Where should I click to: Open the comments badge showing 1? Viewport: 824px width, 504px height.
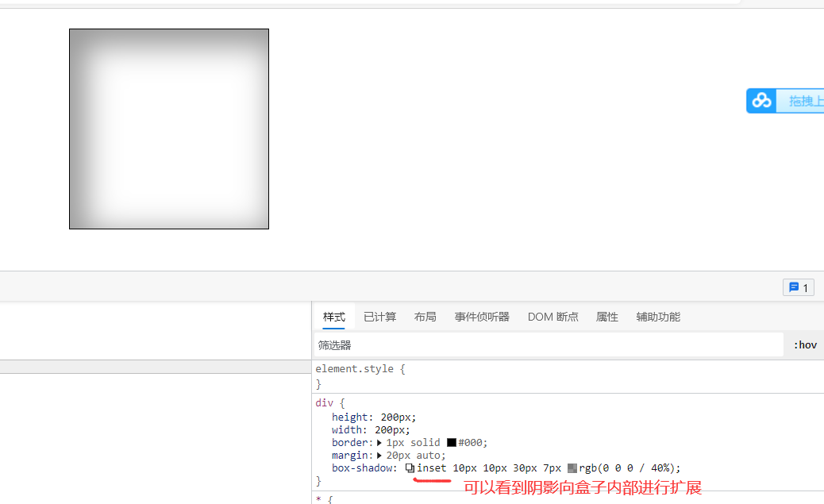pos(798,287)
